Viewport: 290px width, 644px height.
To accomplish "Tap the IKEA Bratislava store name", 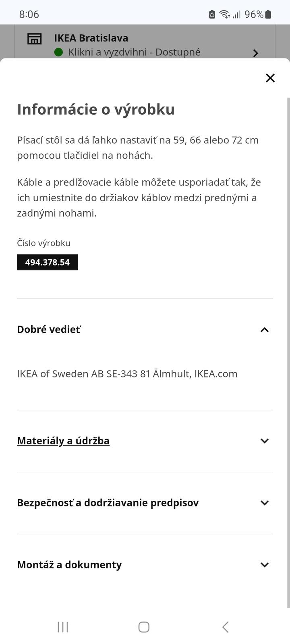I will pyautogui.click(x=91, y=38).
